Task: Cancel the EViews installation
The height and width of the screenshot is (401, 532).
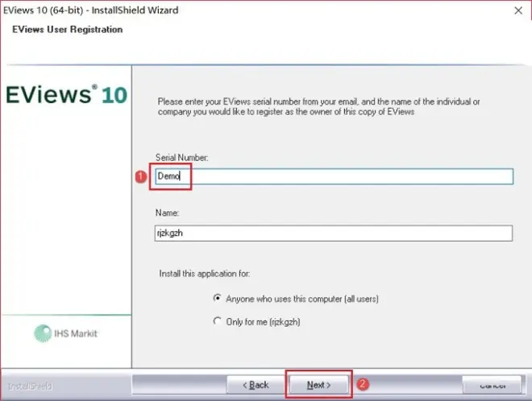Action: point(493,385)
